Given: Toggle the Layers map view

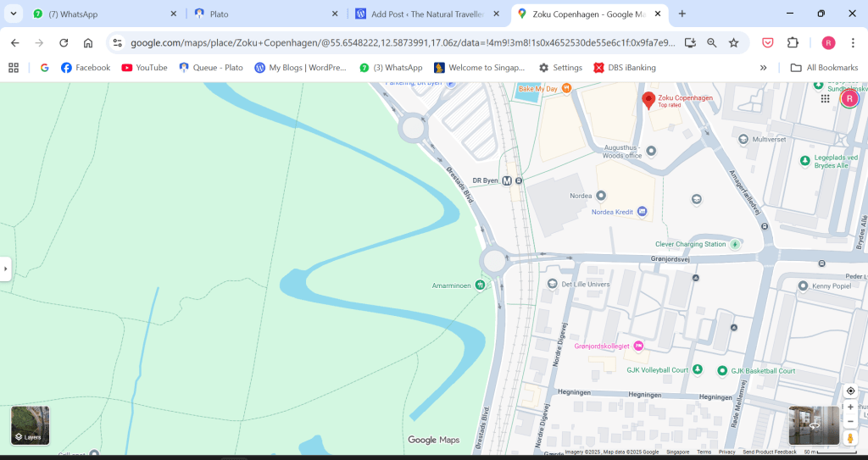Looking at the screenshot, I should click(x=30, y=425).
